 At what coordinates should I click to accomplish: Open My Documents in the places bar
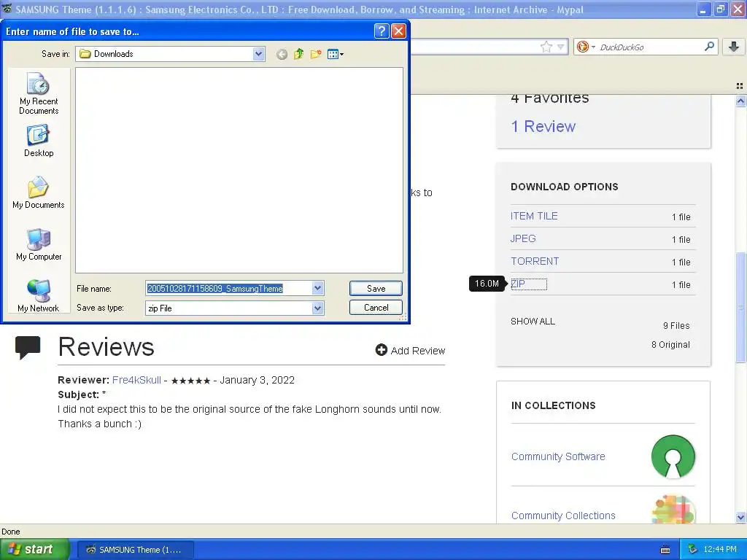(39, 192)
